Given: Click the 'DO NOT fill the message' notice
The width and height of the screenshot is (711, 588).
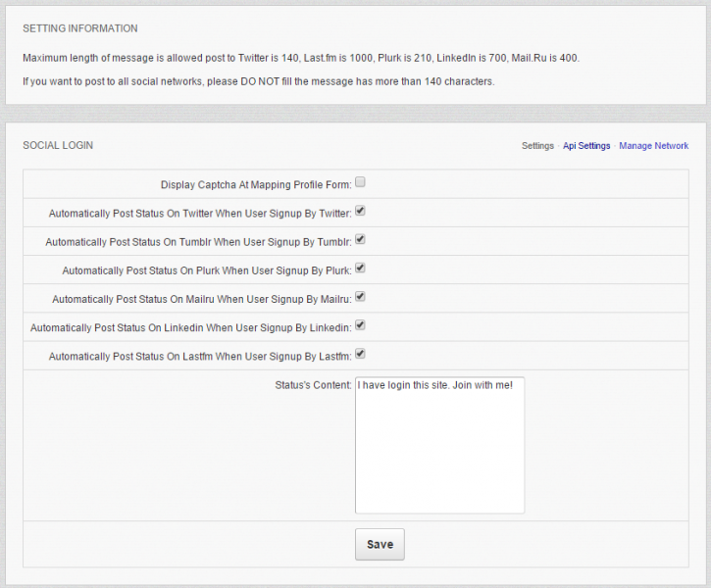Looking at the screenshot, I should [259, 81].
